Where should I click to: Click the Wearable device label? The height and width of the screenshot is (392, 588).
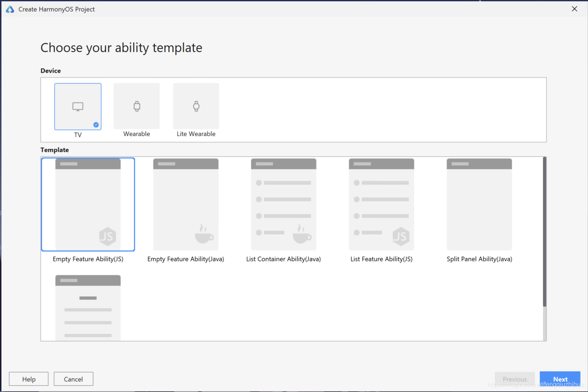136,134
